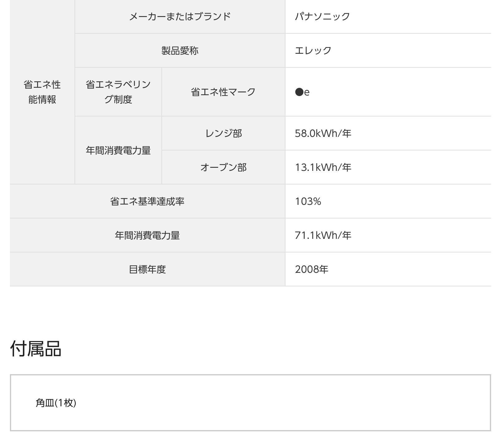The image size is (501, 448).
Task: Select the 13.1kWh/年 value
Action: pos(323,167)
